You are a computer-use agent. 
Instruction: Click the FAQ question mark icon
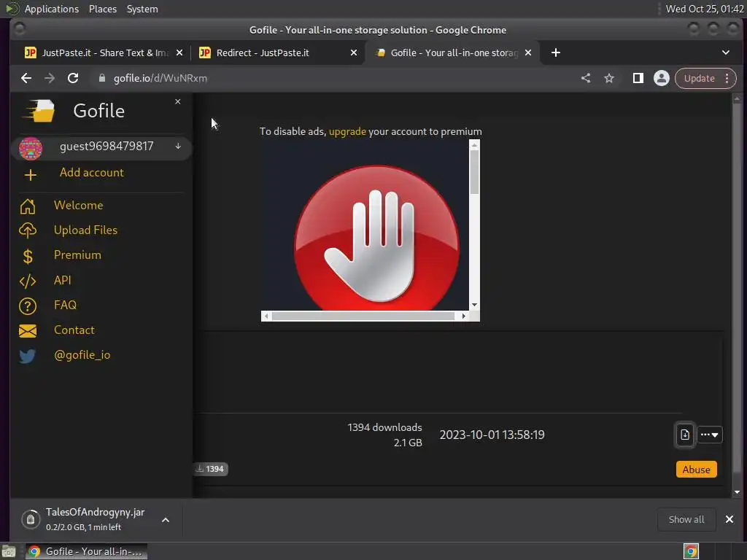tap(28, 306)
